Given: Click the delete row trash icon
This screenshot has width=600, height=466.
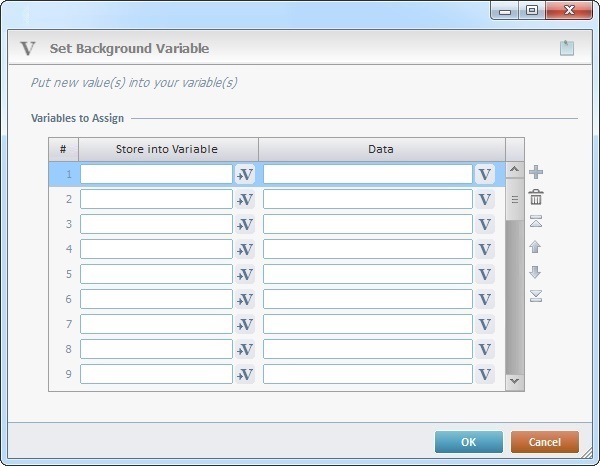Looking at the screenshot, I should pos(536,198).
